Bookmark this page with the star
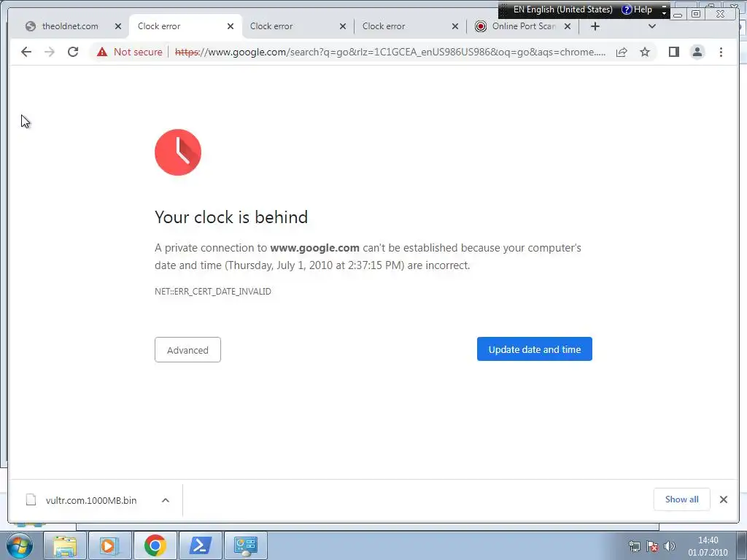Image resolution: width=747 pixels, height=560 pixels. [x=645, y=52]
